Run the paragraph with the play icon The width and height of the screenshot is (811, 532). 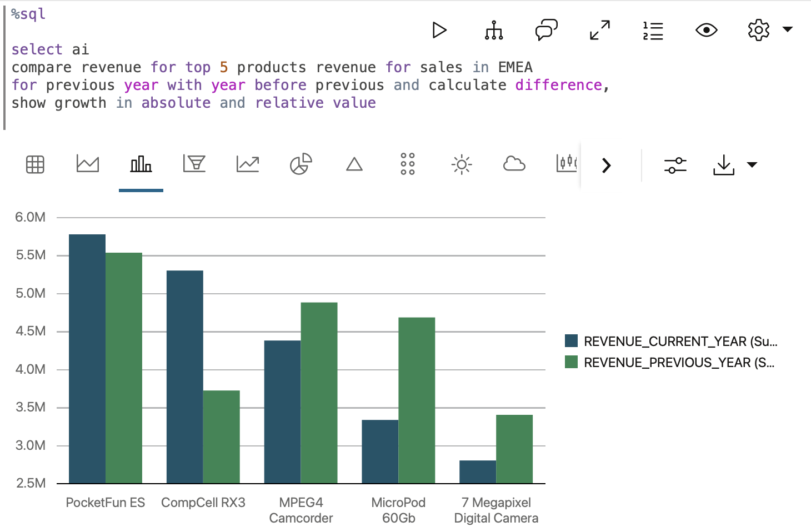[x=439, y=30]
